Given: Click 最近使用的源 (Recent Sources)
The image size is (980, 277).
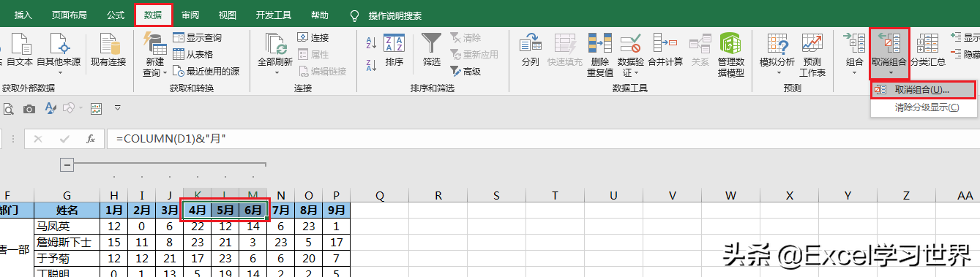Looking at the screenshot, I should 206,71.
